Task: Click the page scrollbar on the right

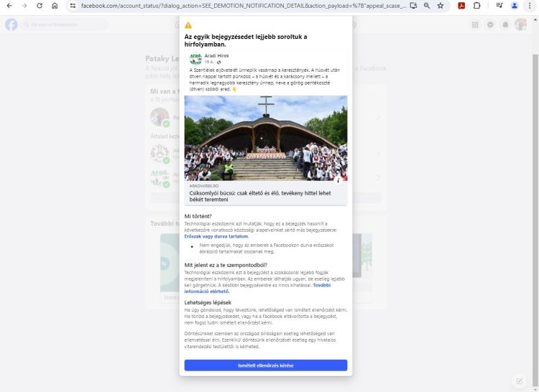Action: [x=535, y=220]
